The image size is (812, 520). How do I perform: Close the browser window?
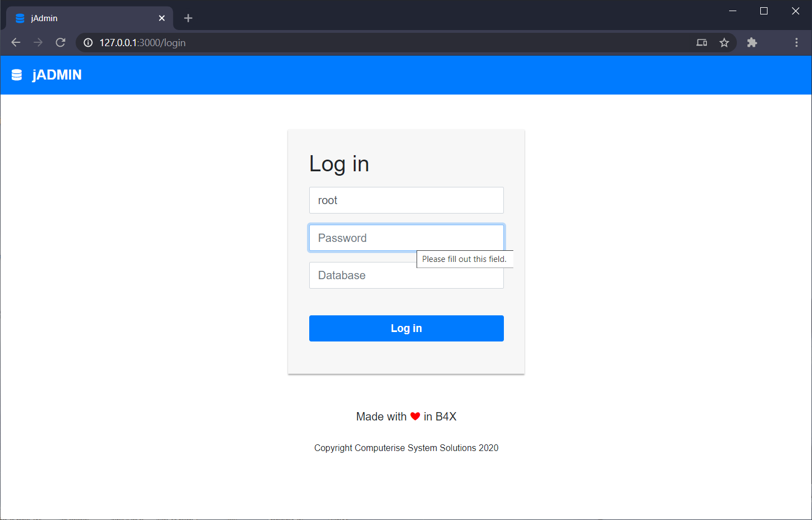795,11
